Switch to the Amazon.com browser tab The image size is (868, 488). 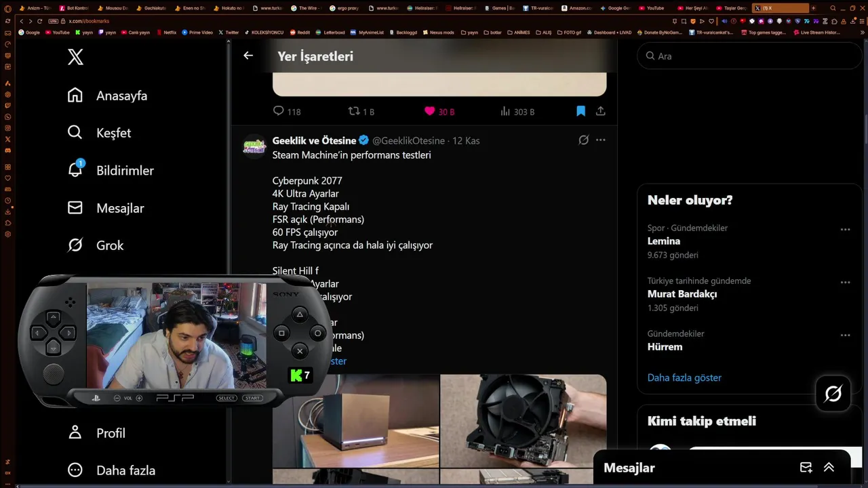coord(576,8)
